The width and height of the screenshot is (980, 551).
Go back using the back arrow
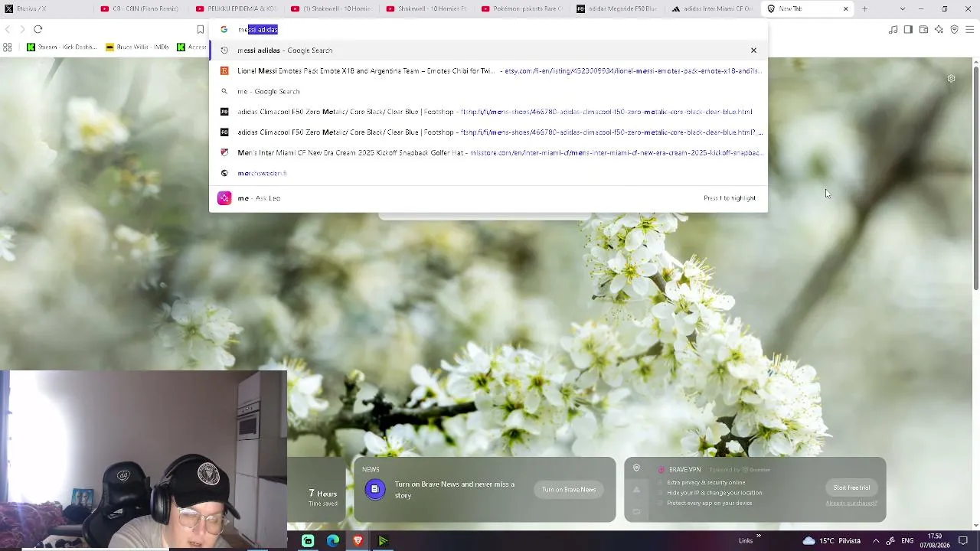point(8,29)
